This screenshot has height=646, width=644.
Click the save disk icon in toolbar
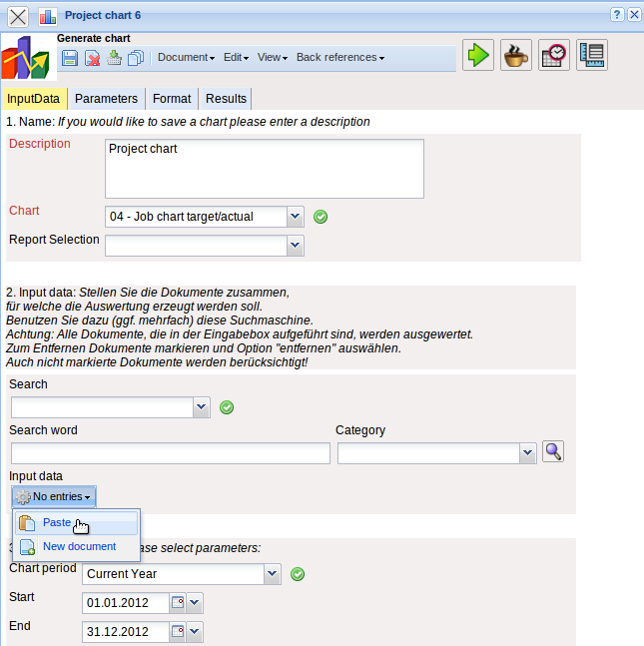pos(70,58)
